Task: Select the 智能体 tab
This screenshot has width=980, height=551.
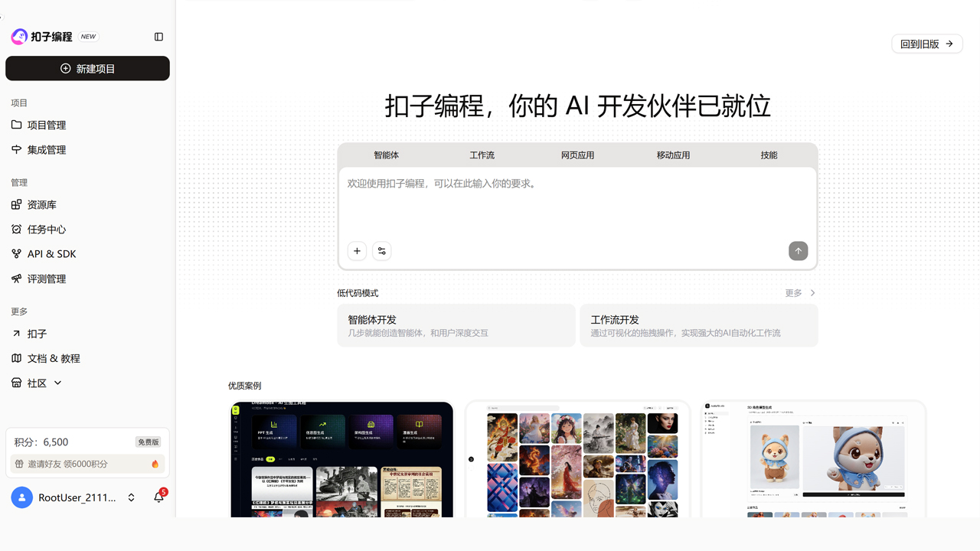Action: pyautogui.click(x=387, y=155)
